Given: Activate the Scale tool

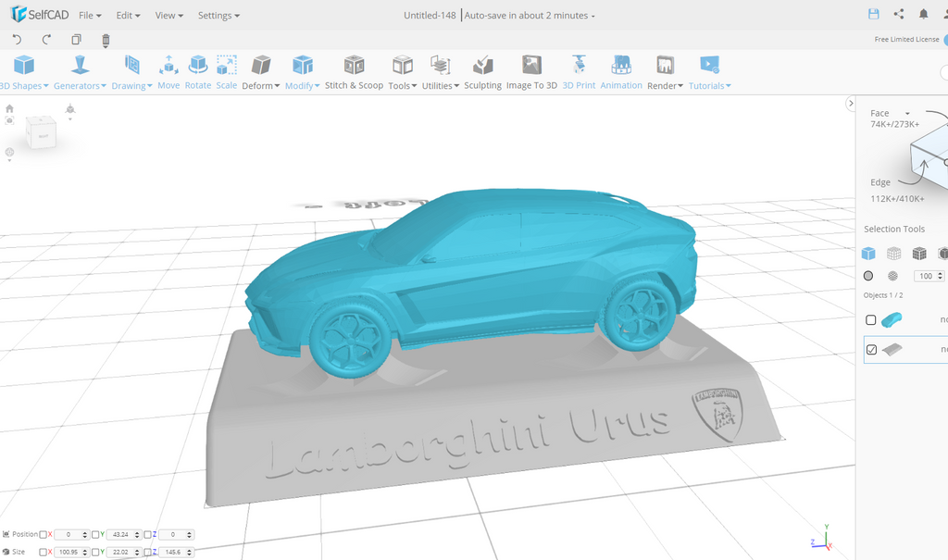Looking at the screenshot, I should [x=227, y=72].
